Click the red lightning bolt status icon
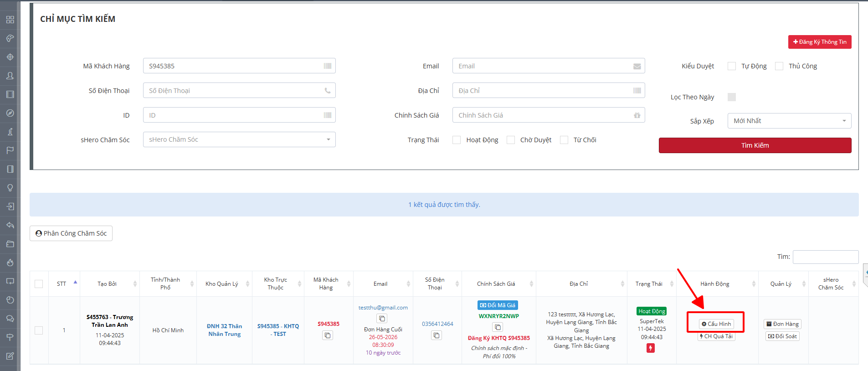The width and height of the screenshot is (868, 371). (651, 348)
